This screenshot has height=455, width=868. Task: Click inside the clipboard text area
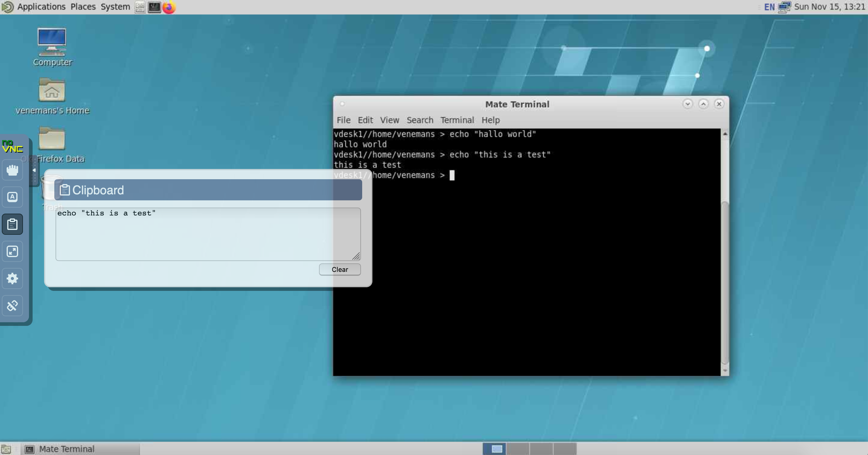(208, 234)
